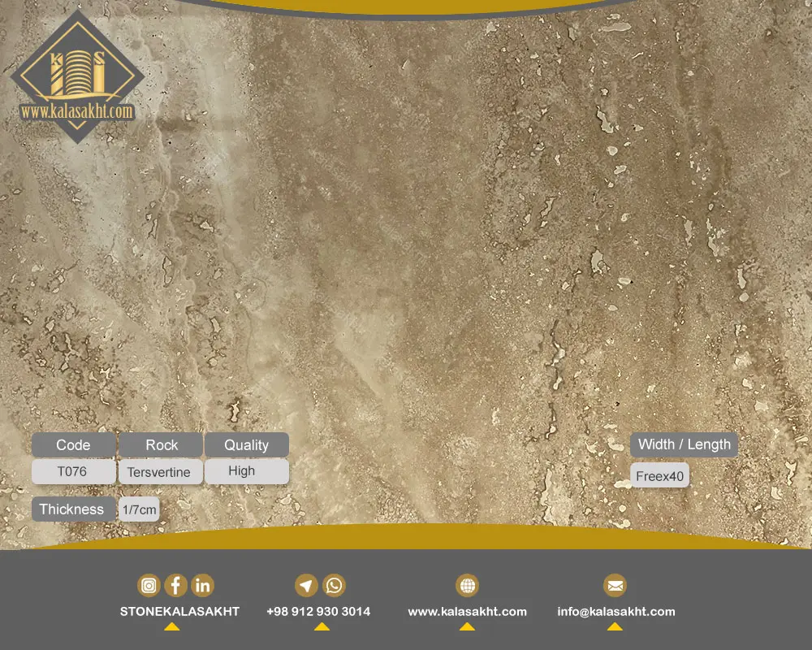Click the Rock label
The image size is (812, 650).
tap(161, 445)
